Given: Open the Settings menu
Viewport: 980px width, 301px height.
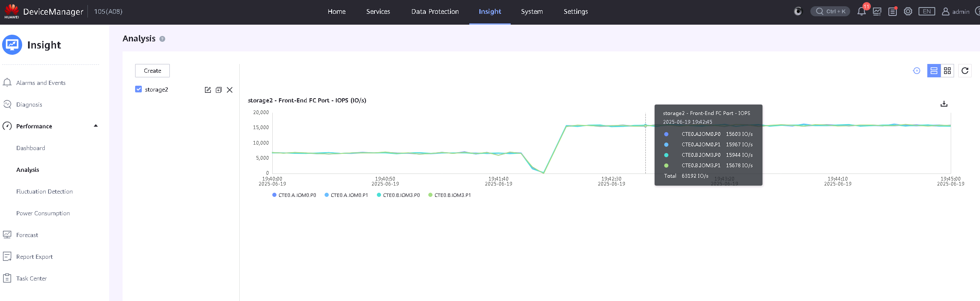Looking at the screenshot, I should pyautogui.click(x=576, y=12).
